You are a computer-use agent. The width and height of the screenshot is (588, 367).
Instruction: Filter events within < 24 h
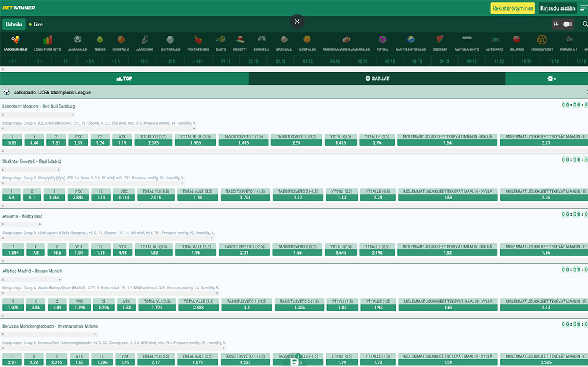click(171, 61)
